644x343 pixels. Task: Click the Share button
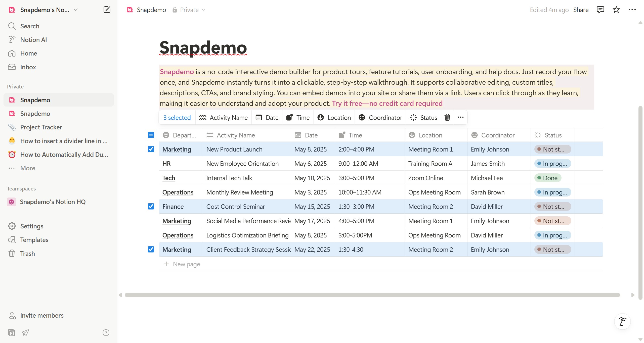pyautogui.click(x=581, y=10)
